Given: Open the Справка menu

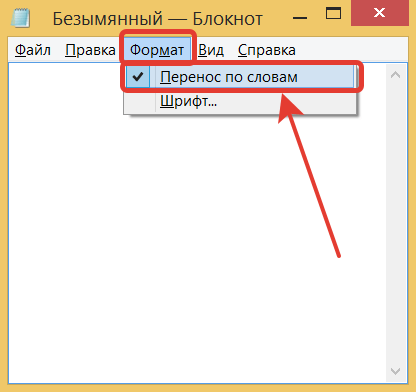Looking at the screenshot, I should click(x=267, y=50).
